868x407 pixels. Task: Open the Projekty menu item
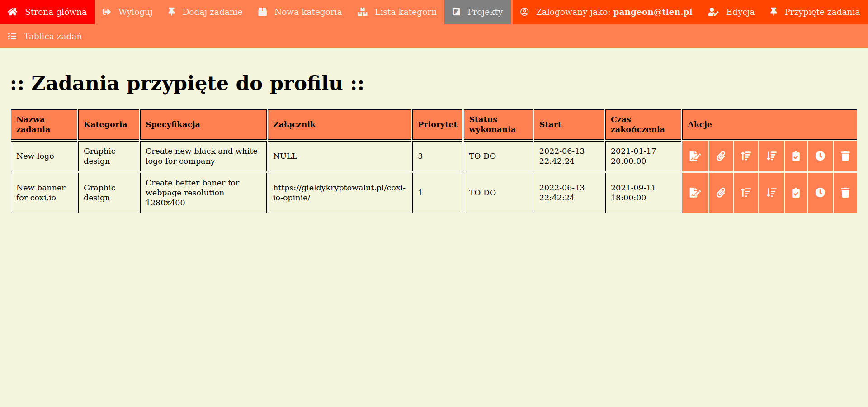pos(478,12)
